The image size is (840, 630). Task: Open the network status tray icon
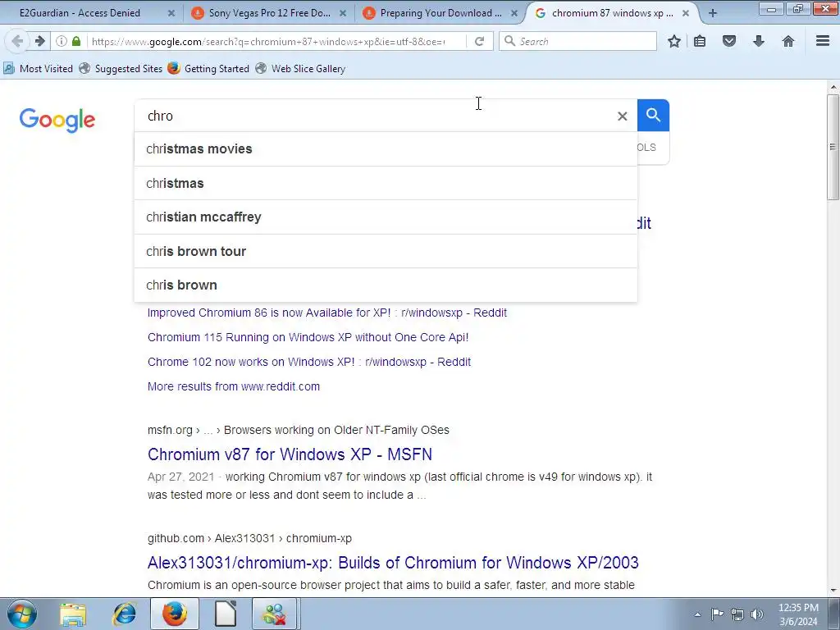(x=737, y=614)
